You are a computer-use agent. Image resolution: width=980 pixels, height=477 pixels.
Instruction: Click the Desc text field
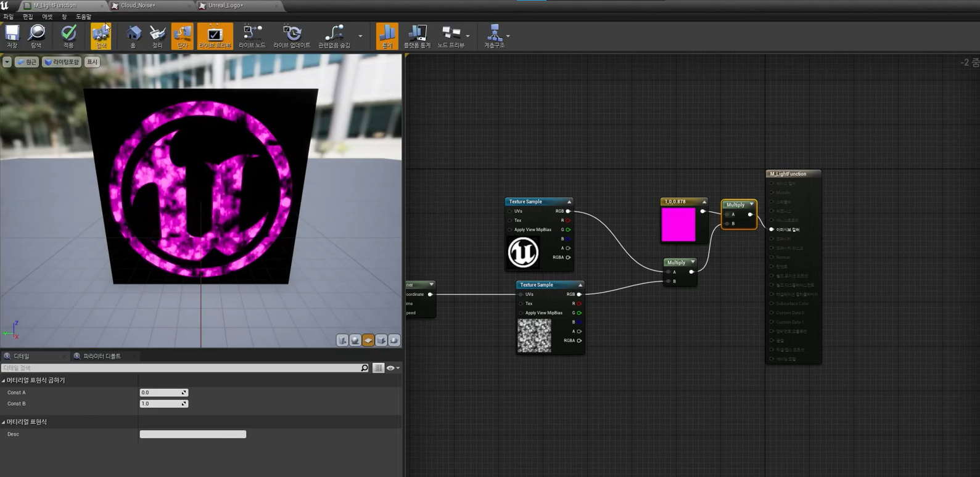pos(193,434)
